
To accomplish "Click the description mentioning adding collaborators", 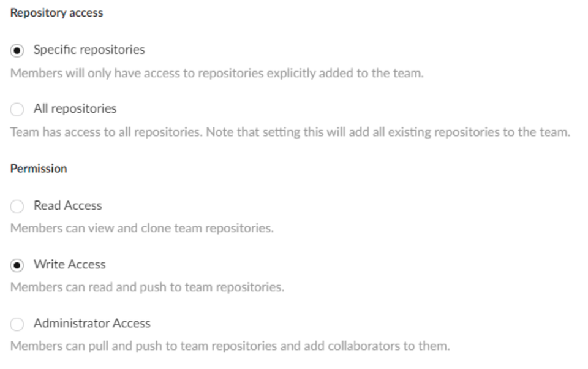I will [x=230, y=346].
